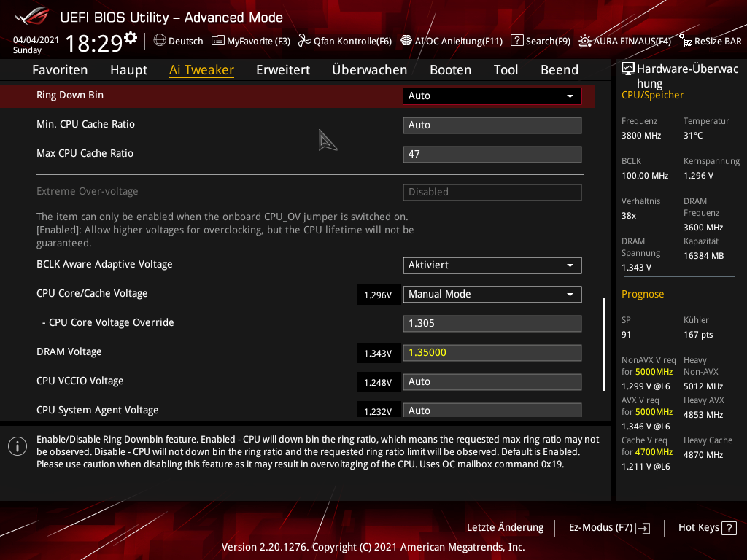Click the ReSize BAR icon
747x560 pixels.
[x=686, y=41]
